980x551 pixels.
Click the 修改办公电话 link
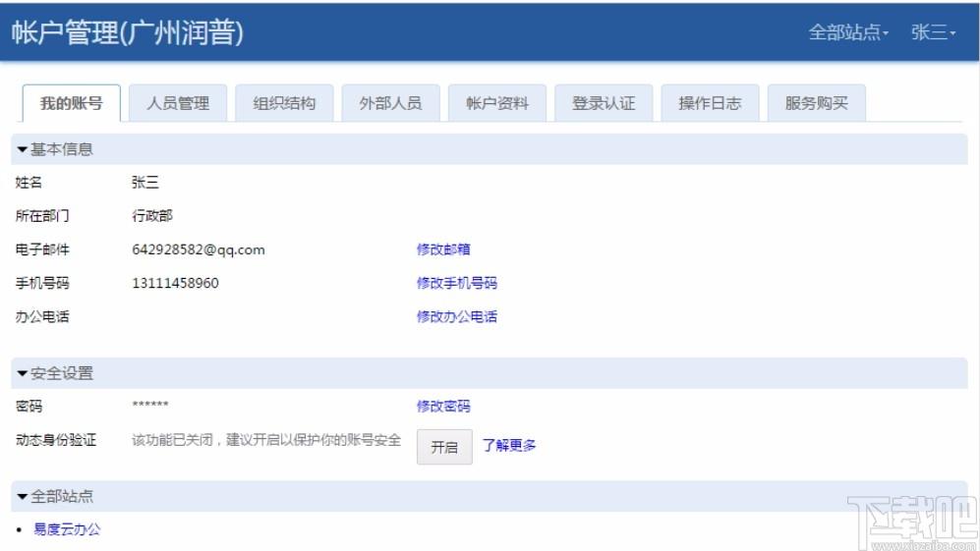click(457, 316)
